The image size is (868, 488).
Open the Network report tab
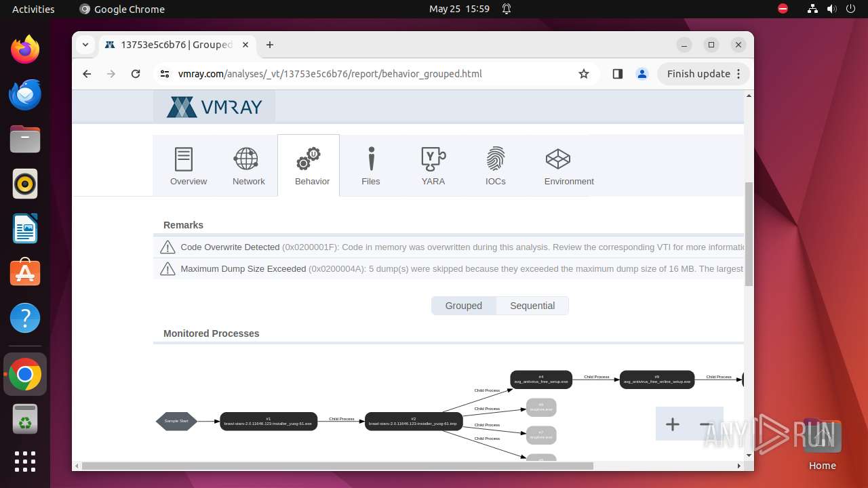[248, 166]
